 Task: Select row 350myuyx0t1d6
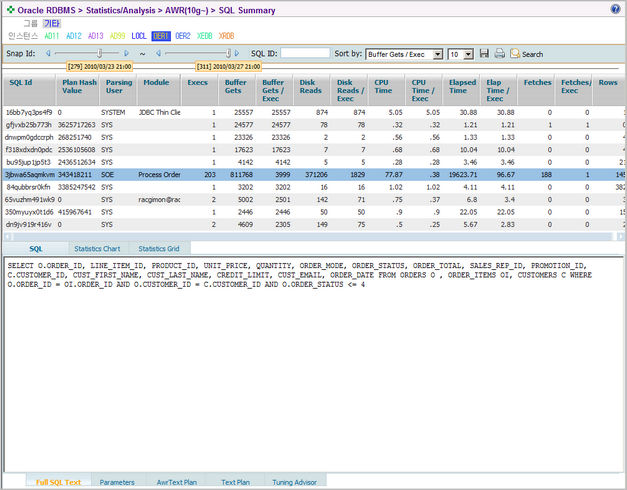click(x=314, y=212)
